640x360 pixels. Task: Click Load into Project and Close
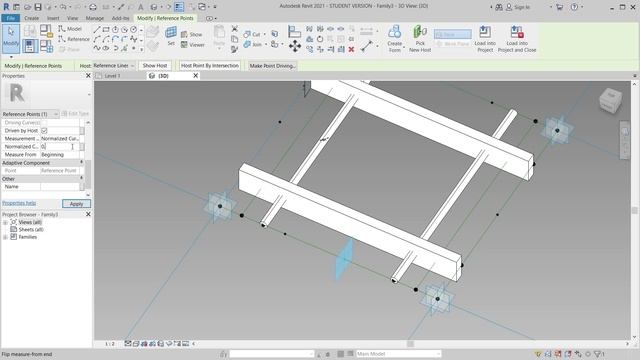pos(517,38)
